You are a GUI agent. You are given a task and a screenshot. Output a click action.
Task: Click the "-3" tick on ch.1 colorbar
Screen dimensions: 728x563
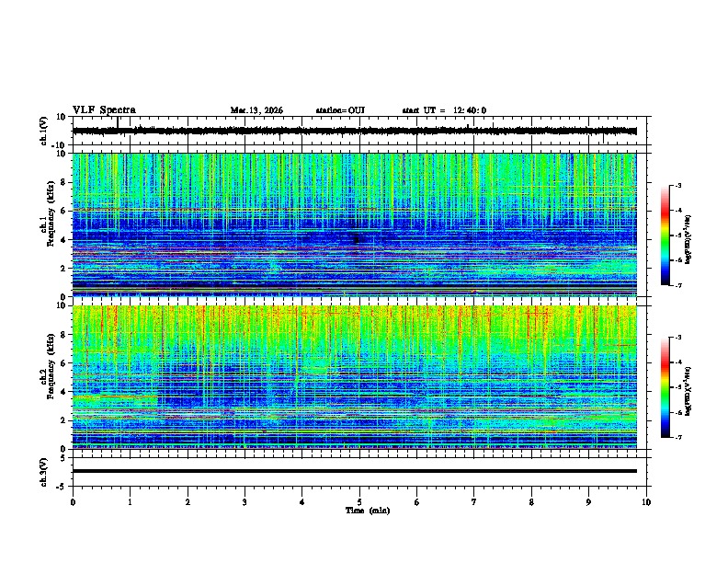coord(677,186)
